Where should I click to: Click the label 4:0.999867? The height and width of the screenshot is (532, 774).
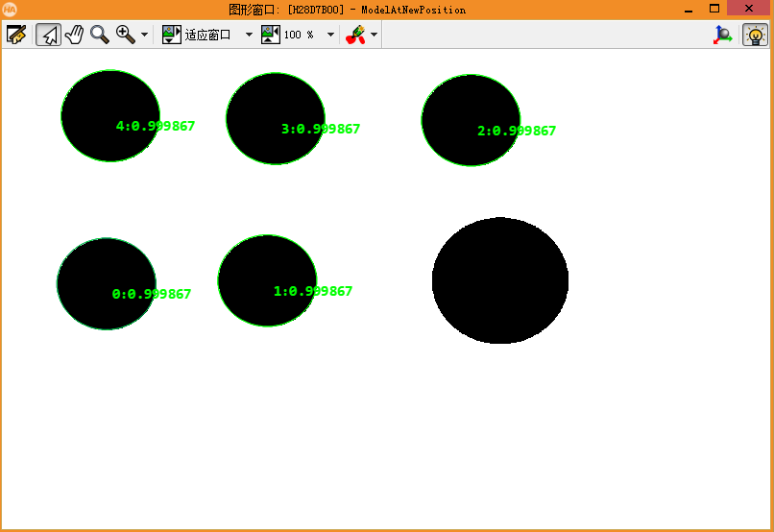click(x=155, y=126)
